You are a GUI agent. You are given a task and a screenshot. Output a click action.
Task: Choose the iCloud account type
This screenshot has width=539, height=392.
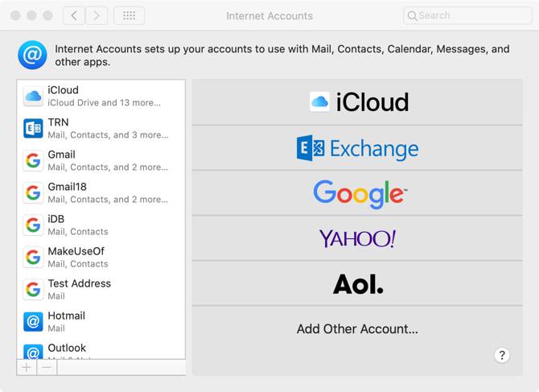pyautogui.click(x=357, y=102)
